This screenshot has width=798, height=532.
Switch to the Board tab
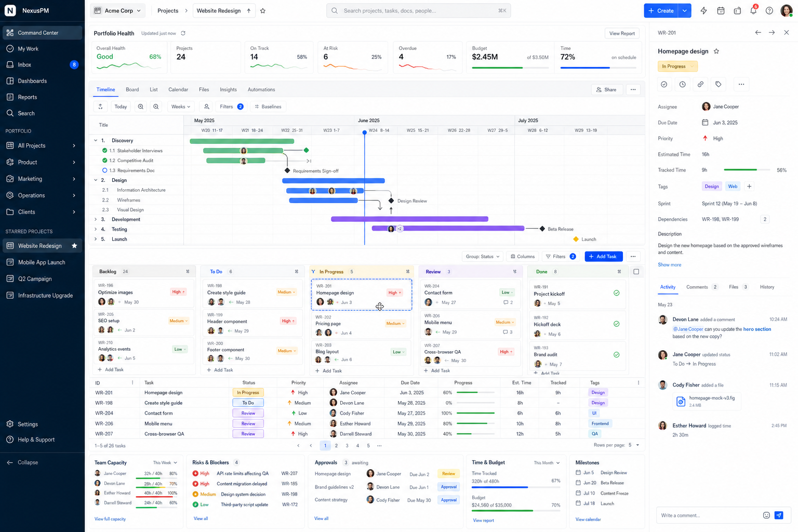(132, 89)
